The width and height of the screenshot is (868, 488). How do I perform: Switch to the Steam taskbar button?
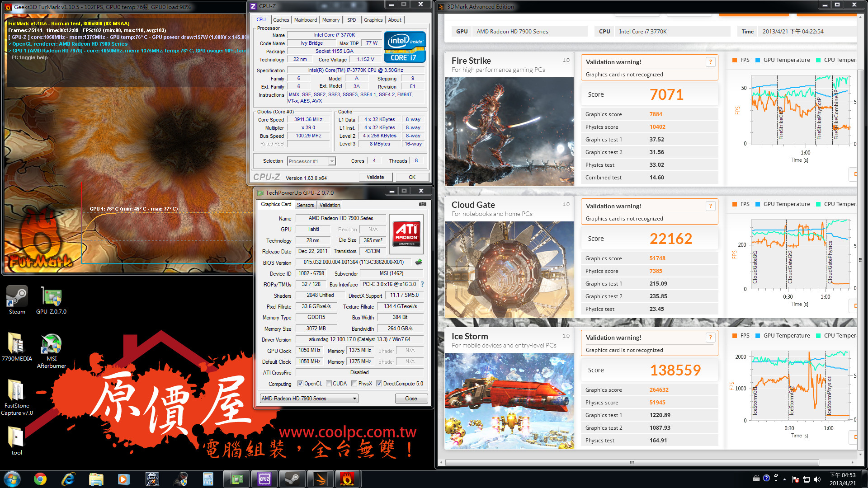[x=292, y=479]
